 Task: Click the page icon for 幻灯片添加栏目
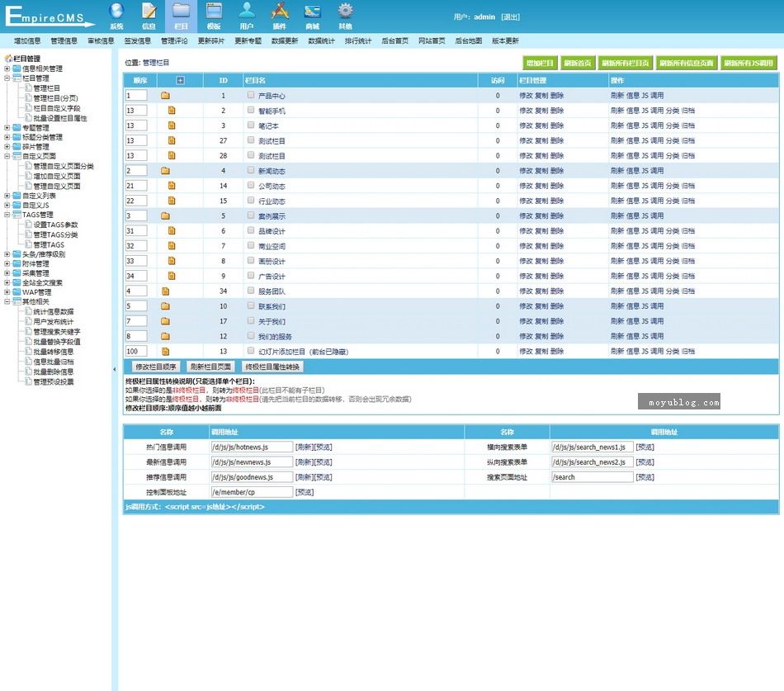[166, 351]
